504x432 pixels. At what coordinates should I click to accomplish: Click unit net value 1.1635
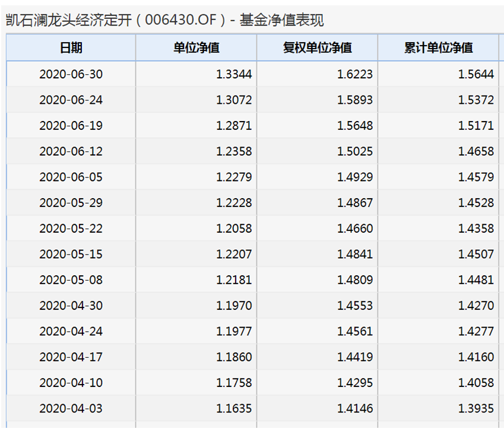234,408
